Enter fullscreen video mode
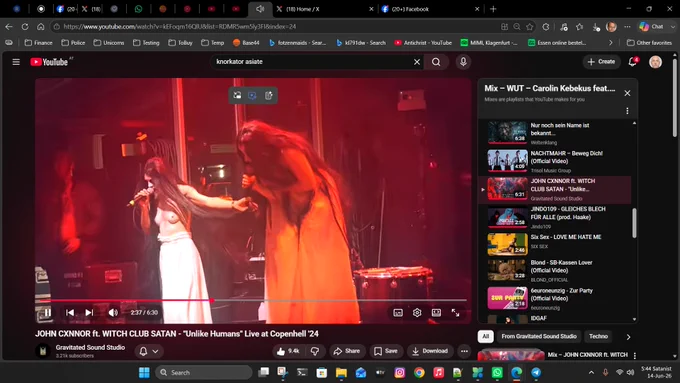680x383 pixels. 455,313
